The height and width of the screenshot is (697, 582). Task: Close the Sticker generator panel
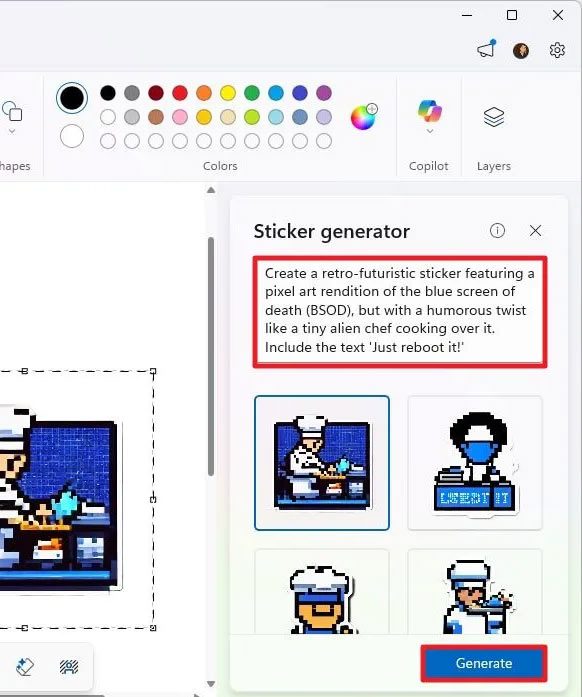[535, 230]
